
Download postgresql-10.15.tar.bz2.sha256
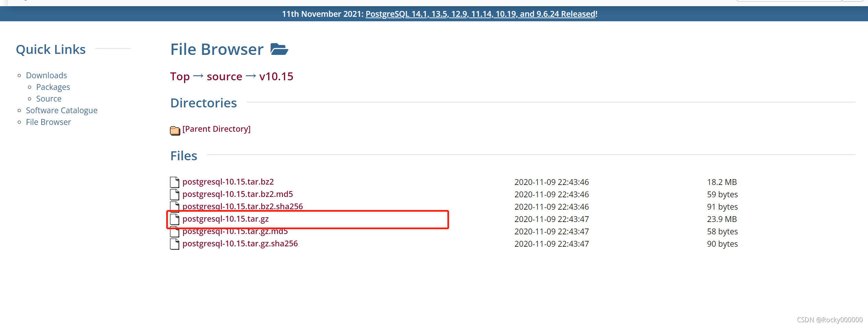(x=243, y=206)
